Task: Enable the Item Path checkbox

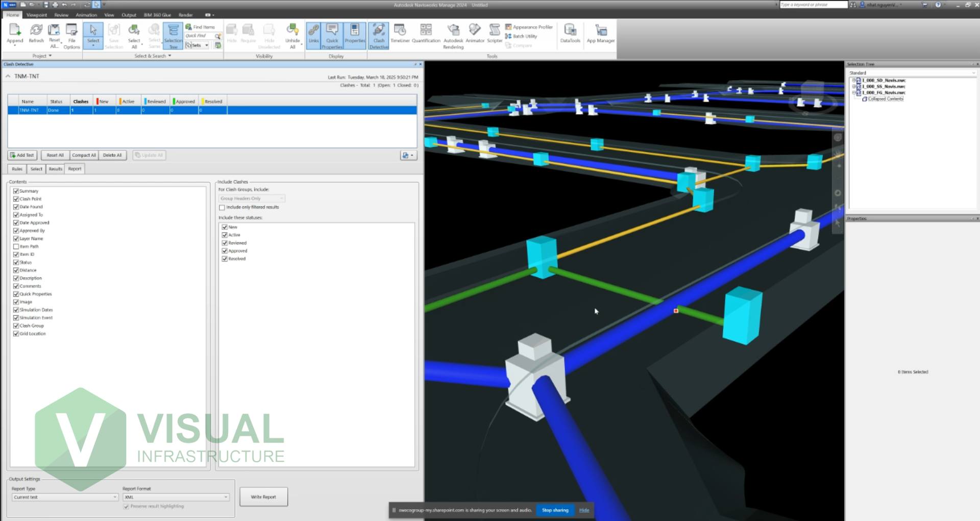Action: point(16,247)
